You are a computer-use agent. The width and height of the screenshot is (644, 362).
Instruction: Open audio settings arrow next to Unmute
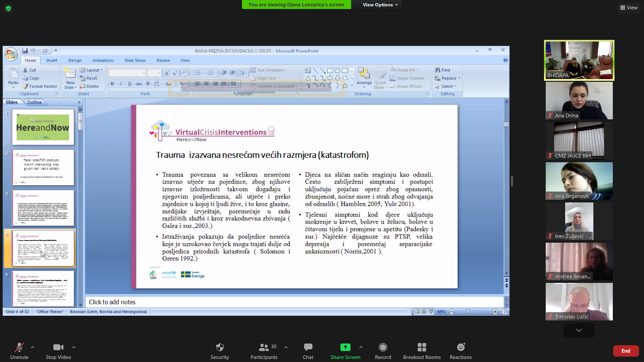[33, 347]
